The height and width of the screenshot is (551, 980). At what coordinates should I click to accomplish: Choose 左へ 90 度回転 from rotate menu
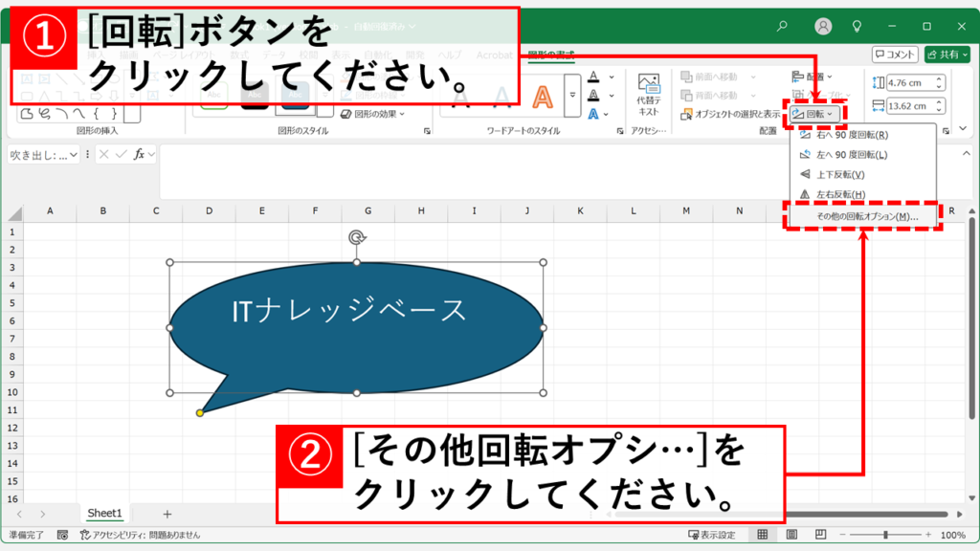[851, 155]
